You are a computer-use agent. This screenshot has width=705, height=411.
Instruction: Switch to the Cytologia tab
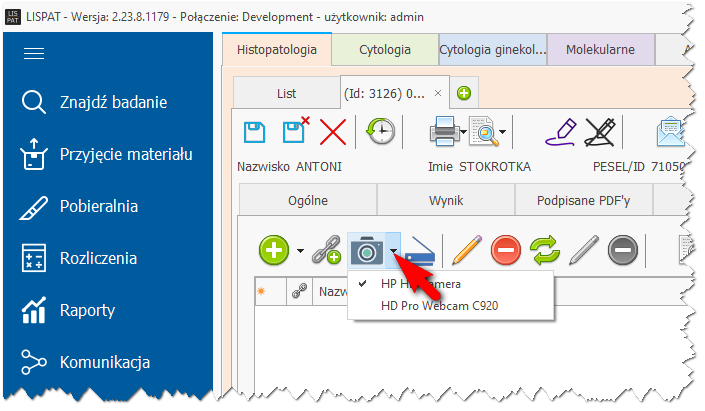384,48
